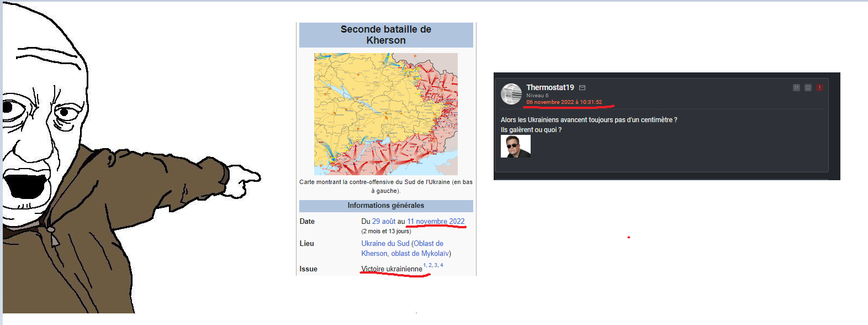Open the '29 août' date link
Screen dimensions: 868x325
tap(384, 221)
